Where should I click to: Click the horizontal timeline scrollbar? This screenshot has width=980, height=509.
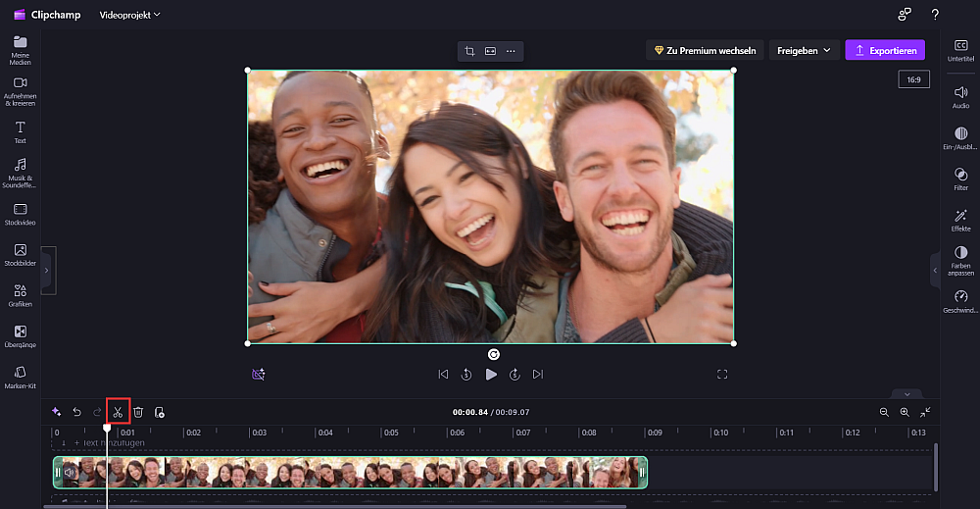pos(334,506)
